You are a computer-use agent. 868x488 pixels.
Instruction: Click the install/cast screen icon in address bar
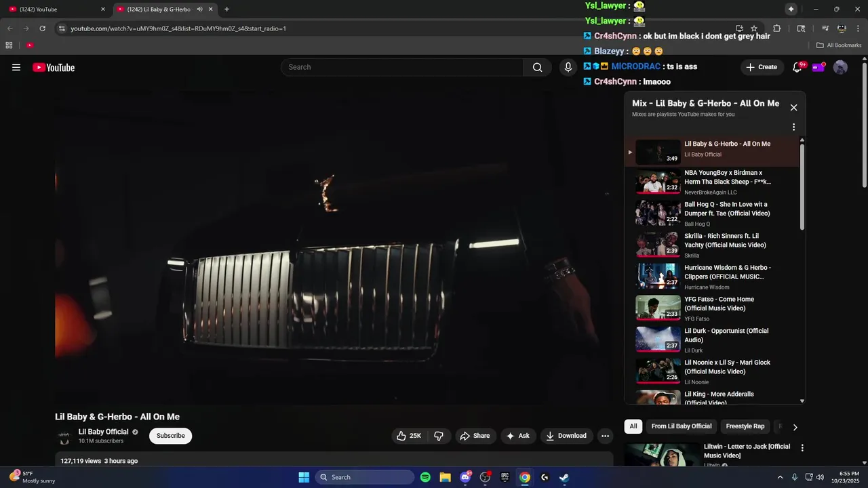[739, 28]
